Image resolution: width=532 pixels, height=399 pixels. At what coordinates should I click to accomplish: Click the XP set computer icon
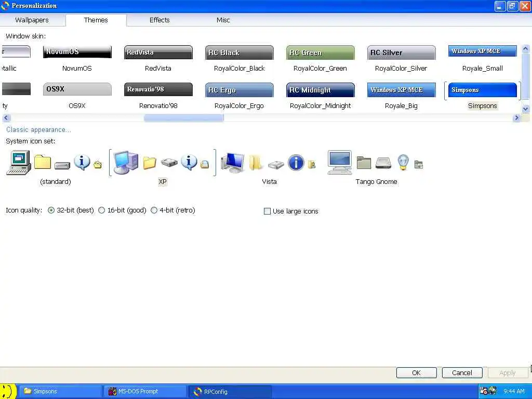126,163
